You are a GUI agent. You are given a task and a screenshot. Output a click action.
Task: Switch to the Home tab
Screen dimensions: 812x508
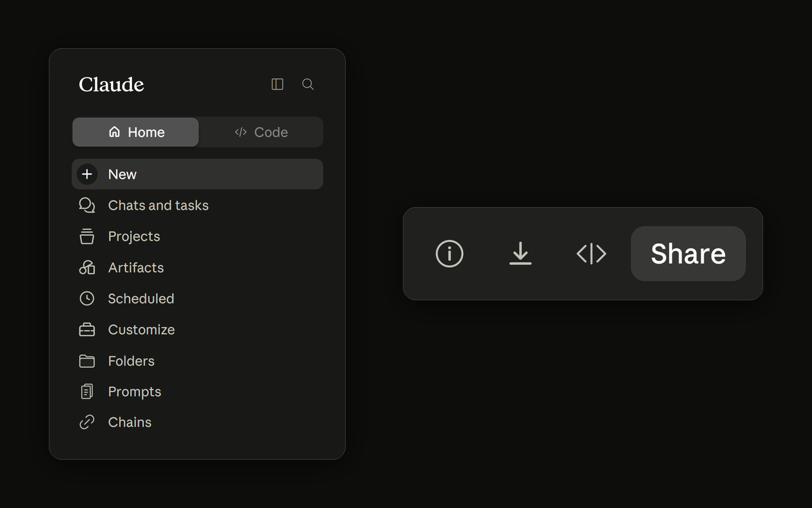point(136,132)
